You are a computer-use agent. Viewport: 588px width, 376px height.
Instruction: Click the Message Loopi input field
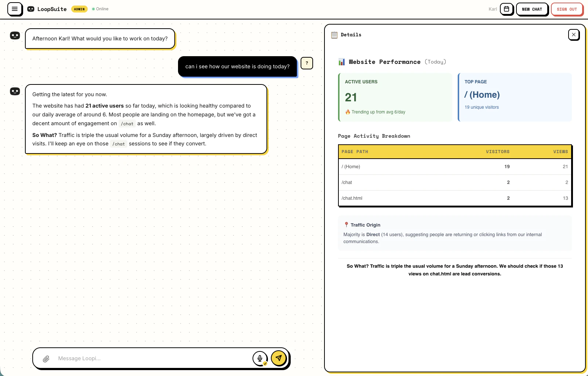coord(147,358)
